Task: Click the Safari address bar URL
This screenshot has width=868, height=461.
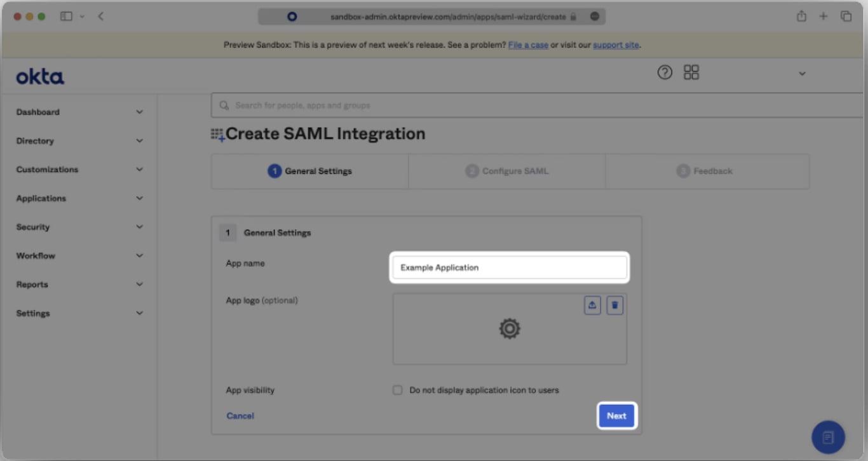Action: [448, 17]
